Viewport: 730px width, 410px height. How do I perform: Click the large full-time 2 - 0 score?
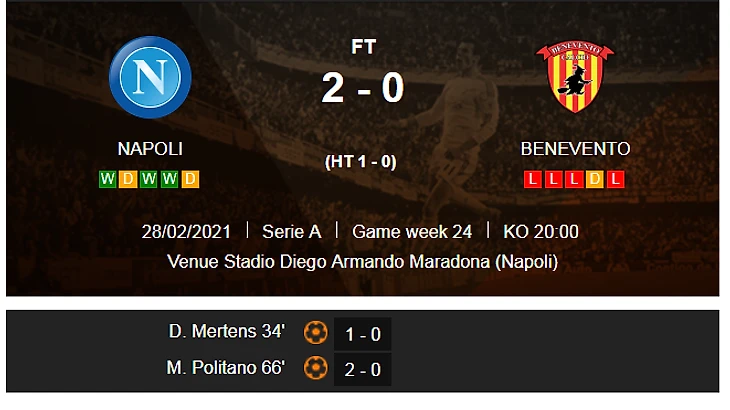point(362,88)
